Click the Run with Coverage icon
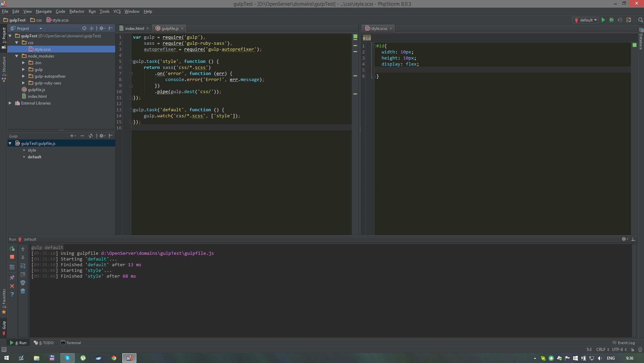This screenshot has width=644, height=363. click(620, 20)
